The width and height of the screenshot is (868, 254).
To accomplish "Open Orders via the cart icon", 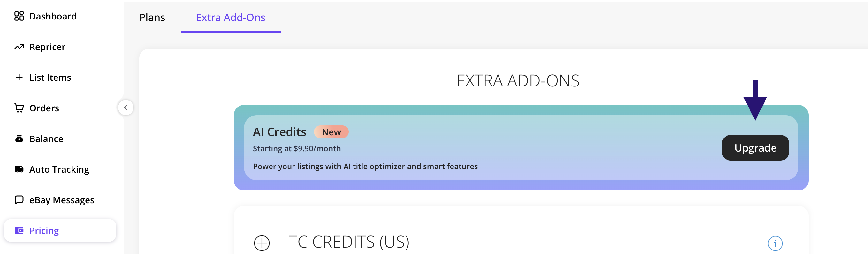I will click(x=19, y=108).
